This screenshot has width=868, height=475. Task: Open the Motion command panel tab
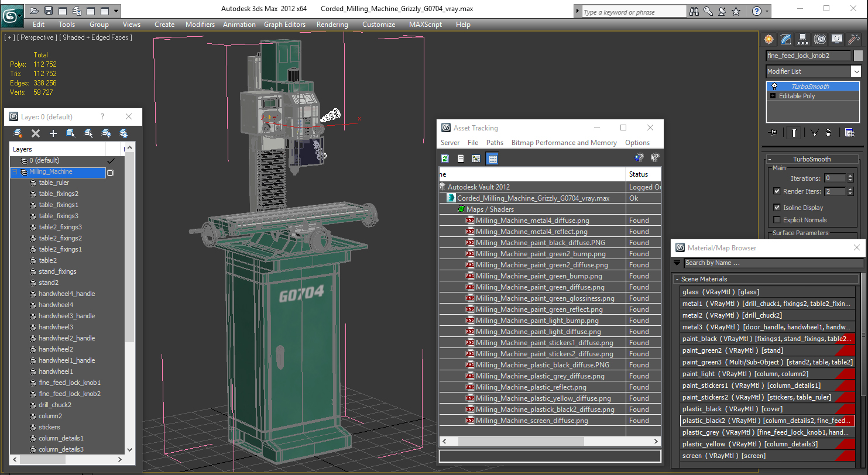click(820, 39)
